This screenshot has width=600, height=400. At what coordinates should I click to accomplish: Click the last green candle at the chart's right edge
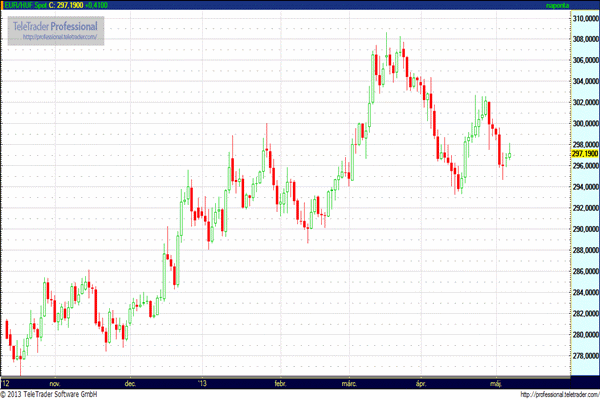point(509,153)
